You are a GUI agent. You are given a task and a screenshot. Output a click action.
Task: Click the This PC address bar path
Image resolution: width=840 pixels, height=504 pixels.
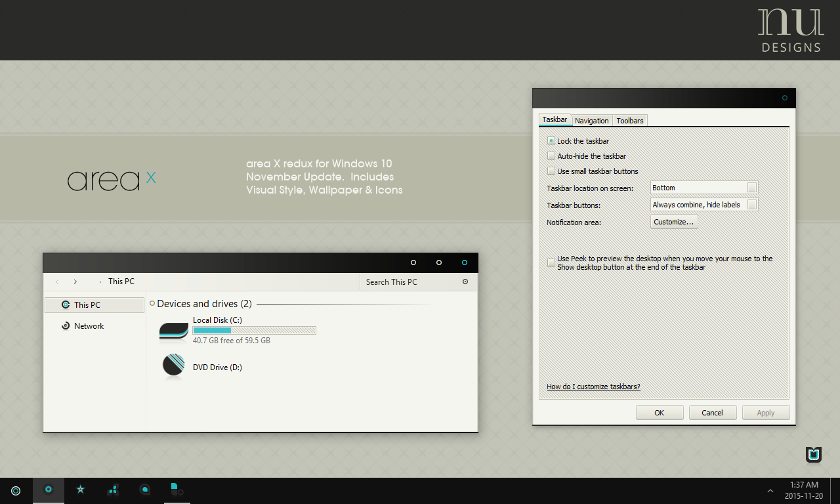tap(121, 282)
